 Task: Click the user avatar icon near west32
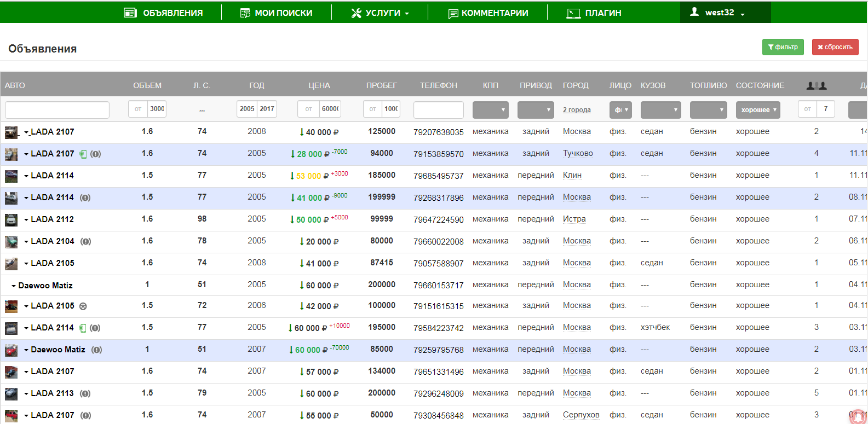pyautogui.click(x=694, y=12)
